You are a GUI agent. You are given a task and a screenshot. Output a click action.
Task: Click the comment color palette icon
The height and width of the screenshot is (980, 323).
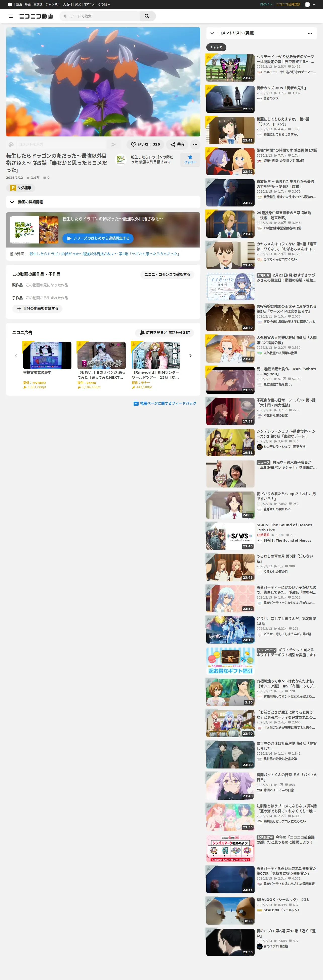coord(11,145)
